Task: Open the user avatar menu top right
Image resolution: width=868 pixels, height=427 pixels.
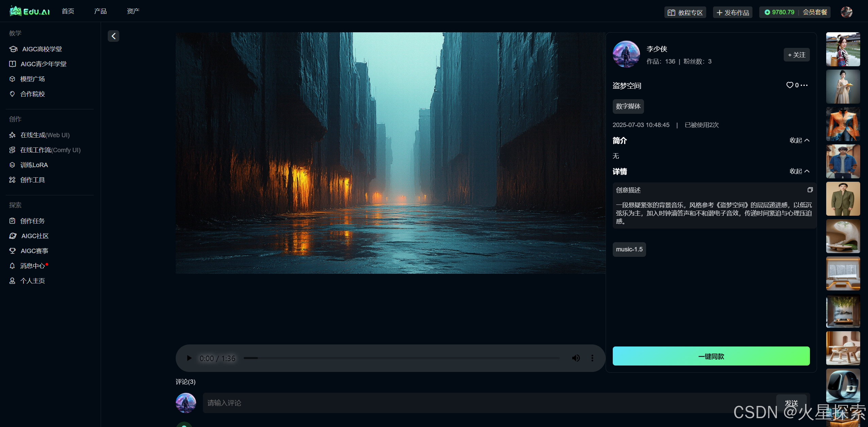Action: click(846, 12)
